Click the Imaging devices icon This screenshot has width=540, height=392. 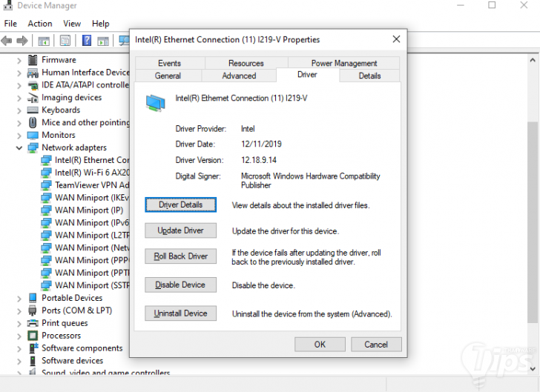coord(33,98)
